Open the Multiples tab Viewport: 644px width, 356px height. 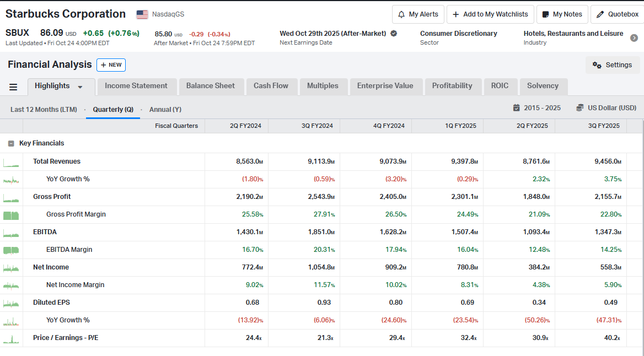pos(323,86)
